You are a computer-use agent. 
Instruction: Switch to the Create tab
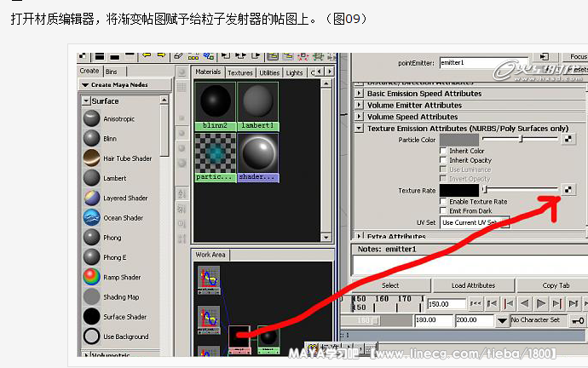pos(89,71)
